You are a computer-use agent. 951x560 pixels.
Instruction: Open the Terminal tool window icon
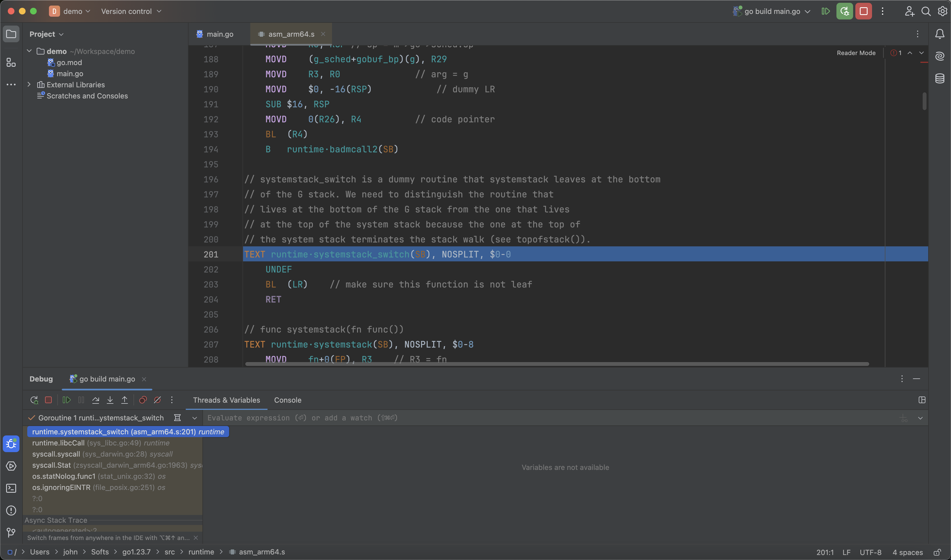[11, 488]
